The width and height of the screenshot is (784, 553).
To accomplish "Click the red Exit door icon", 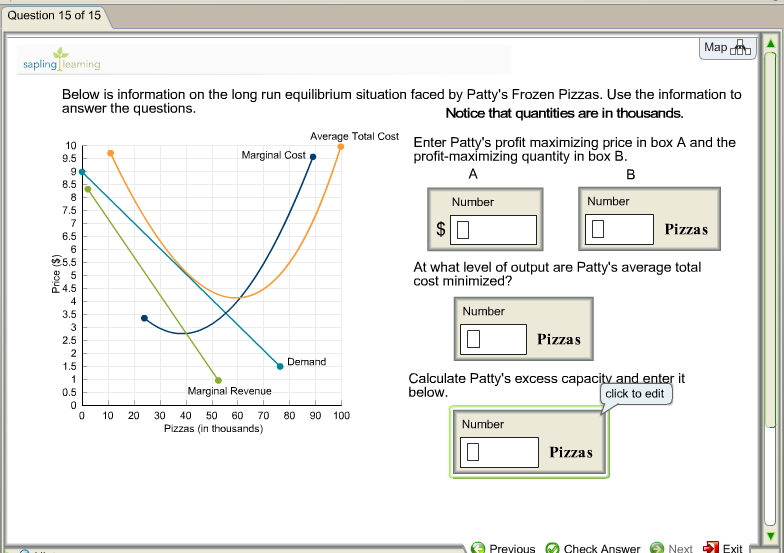I will [711, 547].
